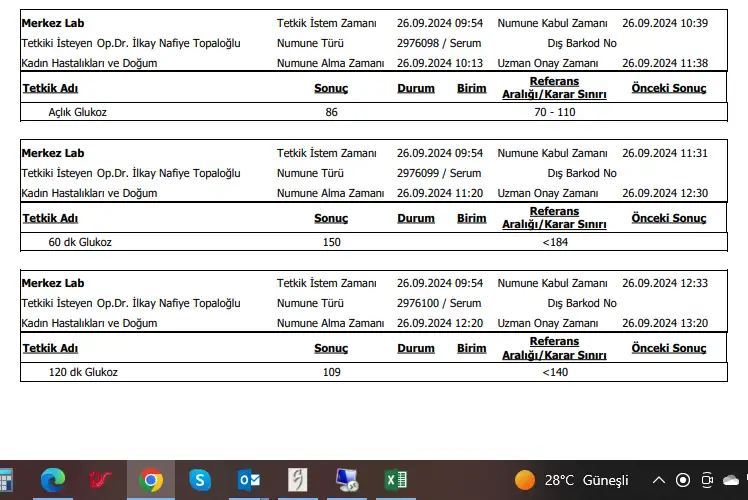The image size is (748, 500).
Task: Click the Açlık Glukoz test name
Action: [77, 112]
